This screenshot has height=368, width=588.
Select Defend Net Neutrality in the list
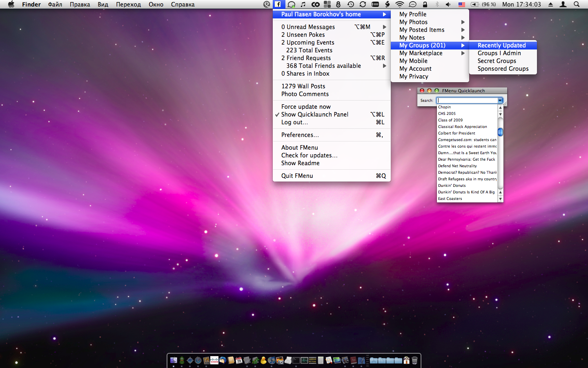coord(467,166)
